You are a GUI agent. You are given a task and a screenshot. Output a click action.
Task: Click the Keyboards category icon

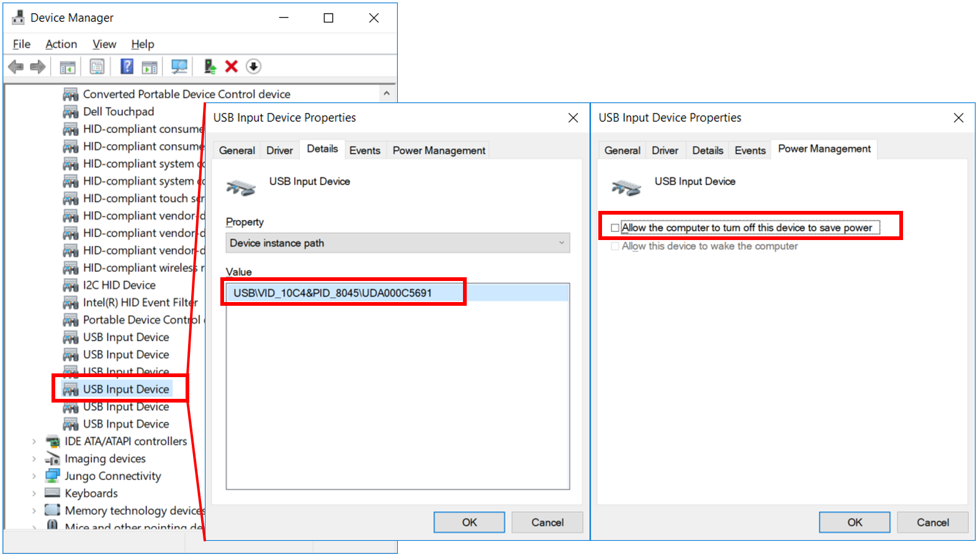[x=52, y=494]
